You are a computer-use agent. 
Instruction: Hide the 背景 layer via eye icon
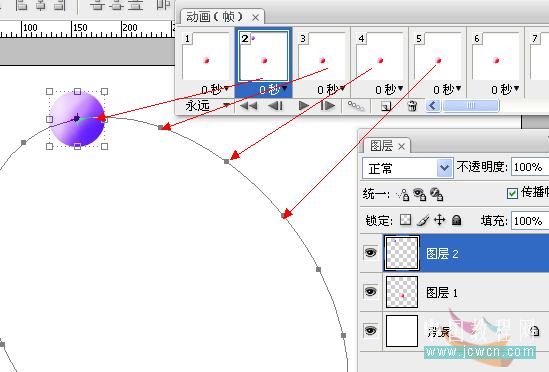pos(370,330)
